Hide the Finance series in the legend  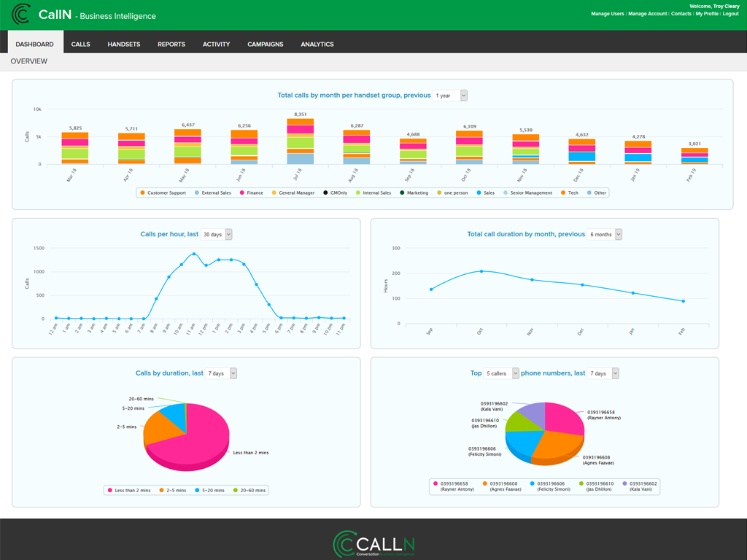251,193
